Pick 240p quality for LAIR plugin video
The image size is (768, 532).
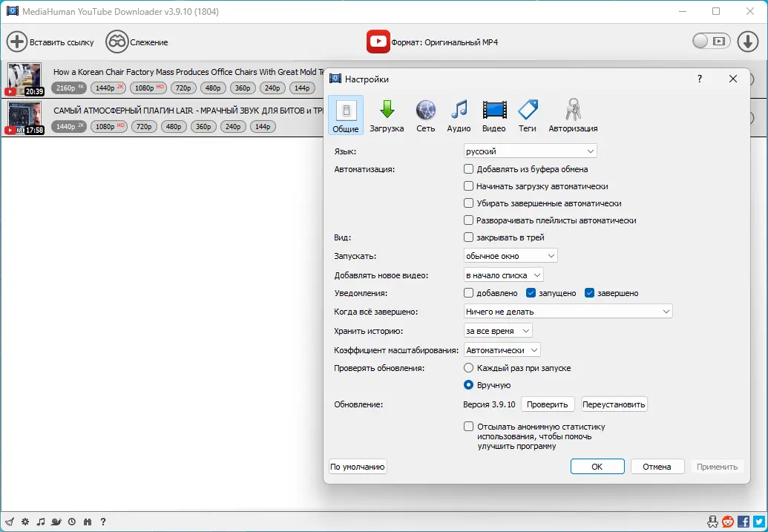[x=233, y=127]
